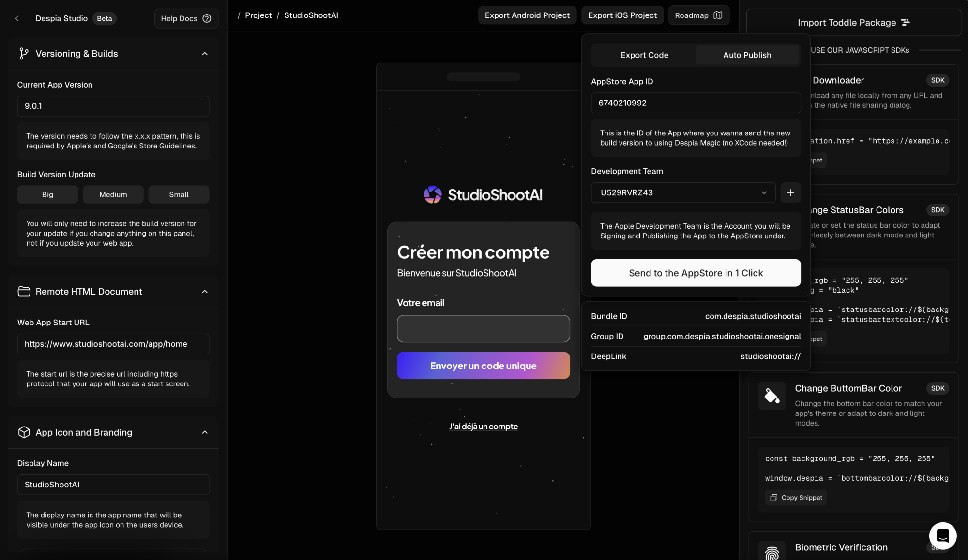This screenshot has height=560, width=968.
Task: Click the back arrow next to Despia Studio
Action: 17,18
